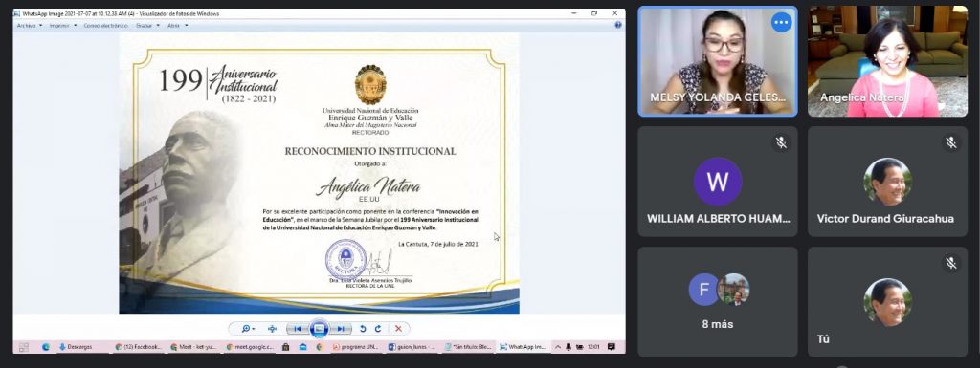Start the slideshow with center button
980x368 pixels.
[x=319, y=329]
